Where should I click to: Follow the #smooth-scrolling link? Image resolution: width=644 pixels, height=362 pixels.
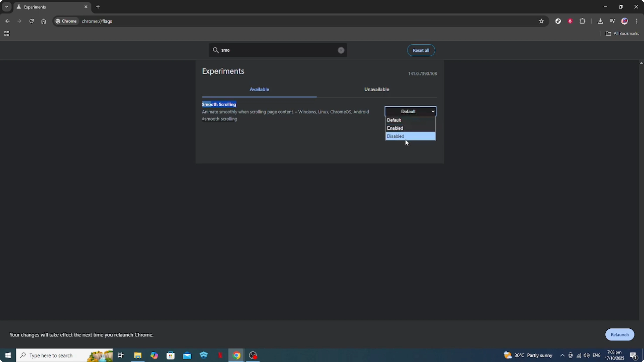coord(219,119)
